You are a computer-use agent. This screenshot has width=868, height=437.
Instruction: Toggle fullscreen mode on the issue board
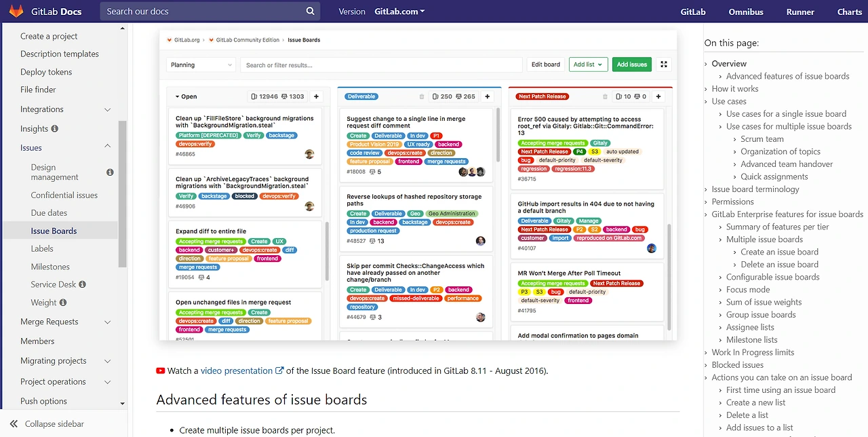click(663, 64)
